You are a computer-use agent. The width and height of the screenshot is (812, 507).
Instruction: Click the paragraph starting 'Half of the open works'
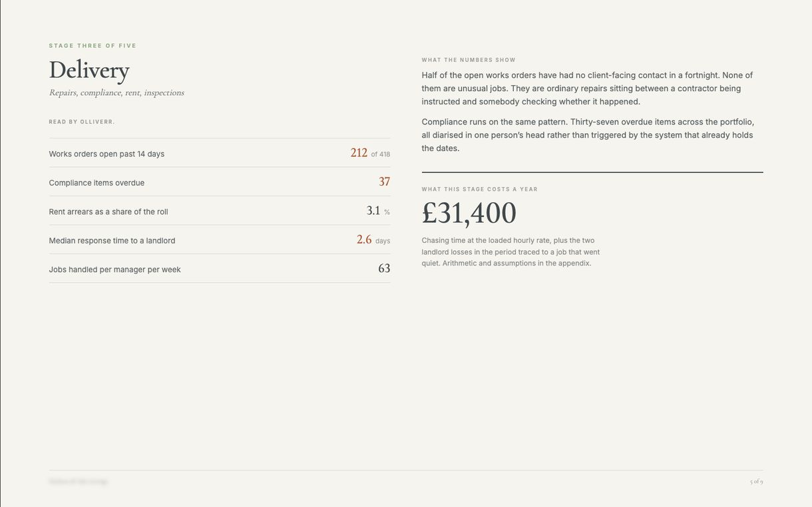click(x=588, y=88)
